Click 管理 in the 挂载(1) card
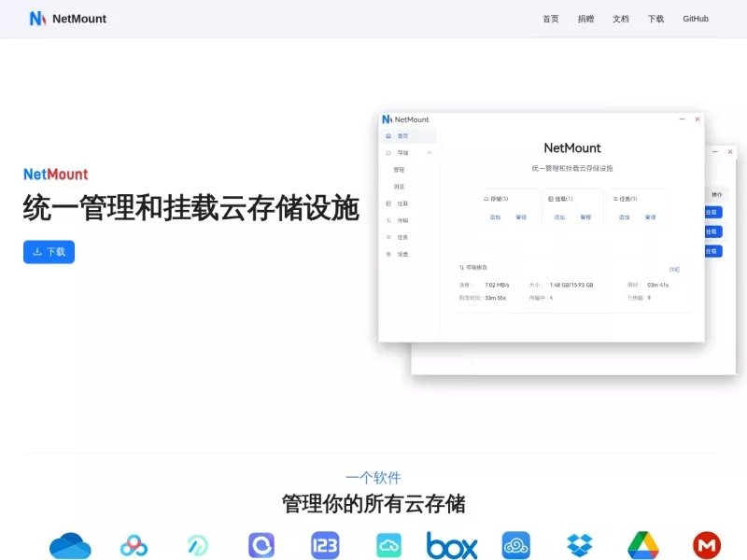This screenshot has height=560, width=747. pos(585,217)
